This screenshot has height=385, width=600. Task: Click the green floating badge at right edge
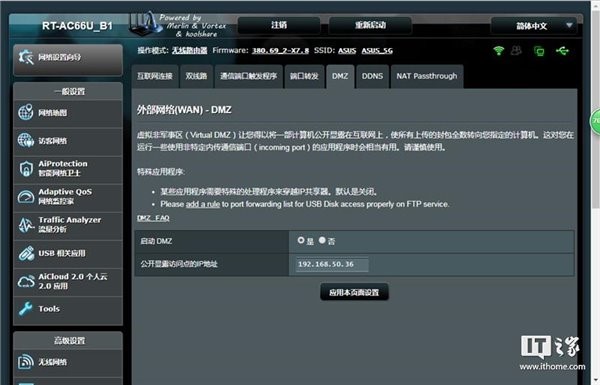(x=595, y=122)
